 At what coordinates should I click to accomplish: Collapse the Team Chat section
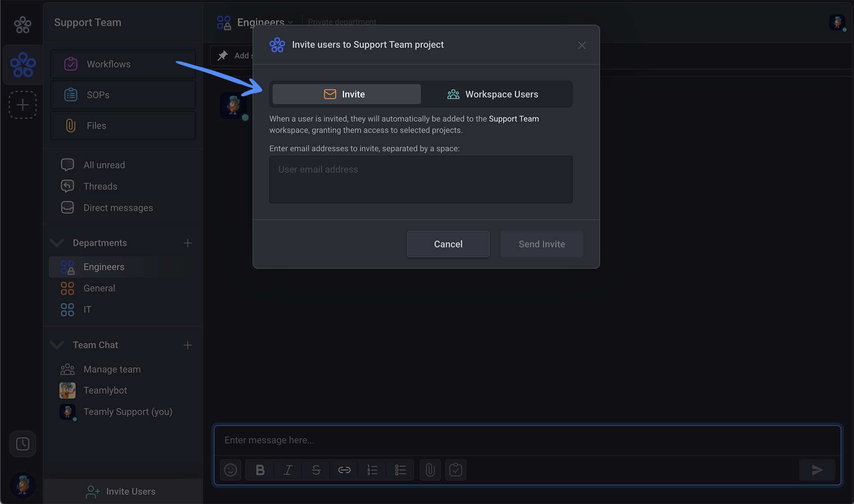(57, 345)
